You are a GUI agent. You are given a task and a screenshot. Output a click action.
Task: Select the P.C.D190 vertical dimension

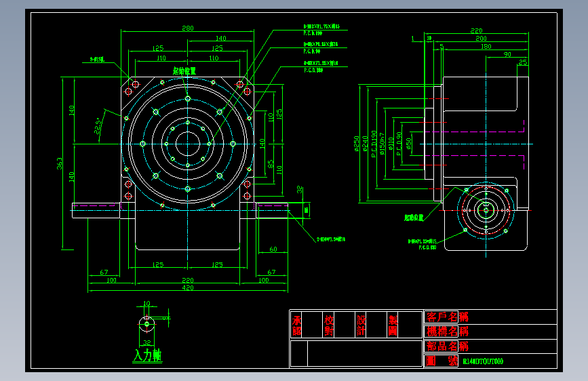point(374,144)
